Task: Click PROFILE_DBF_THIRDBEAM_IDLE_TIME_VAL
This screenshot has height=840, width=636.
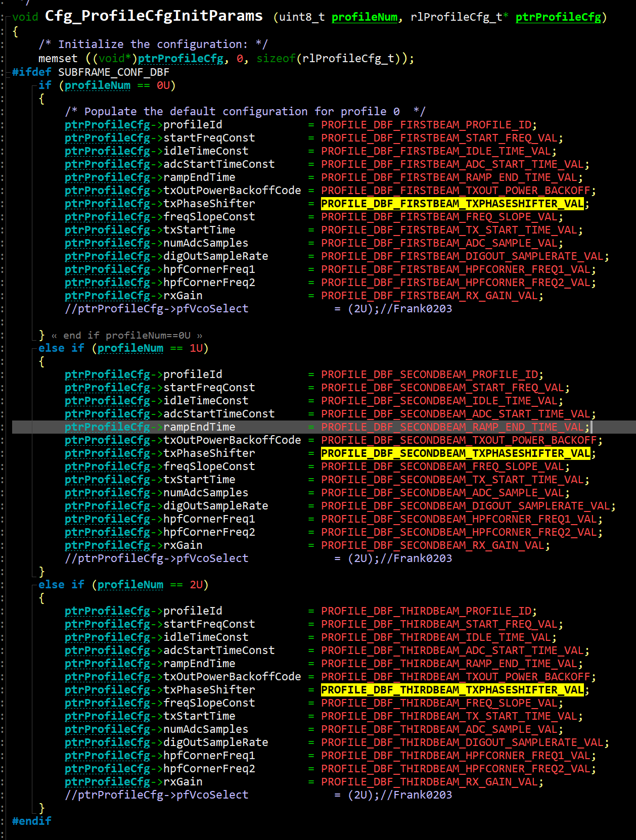Action: click(x=436, y=637)
